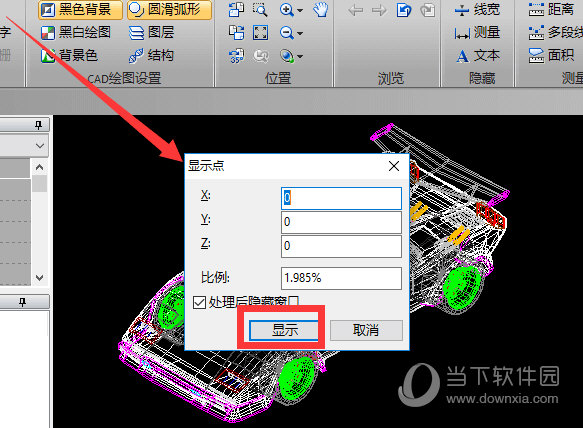
Task: Click the fit-to-window zoom icon
Action: [x=260, y=33]
